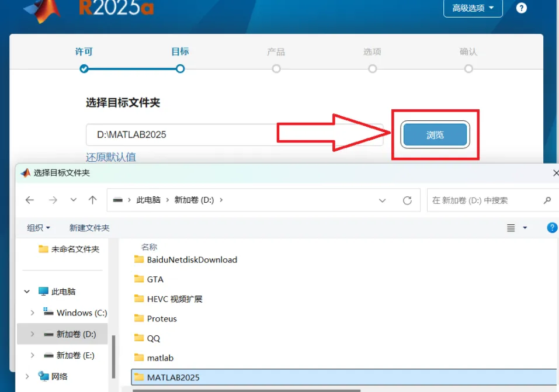Image resolution: width=559 pixels, height=392 pixels.
Task: Select the QQ folder
Action: (x=147, y=338)
